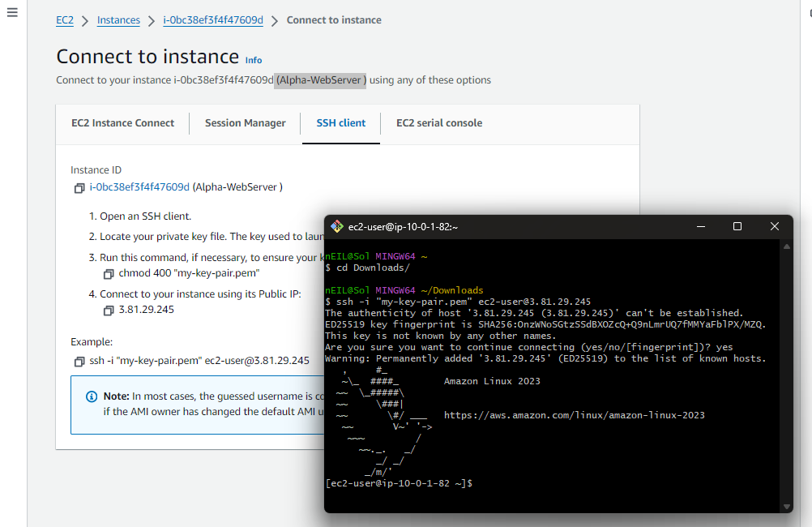
Task: Click the '1. Open an SSH client.' step
Action: pos(140,216)
